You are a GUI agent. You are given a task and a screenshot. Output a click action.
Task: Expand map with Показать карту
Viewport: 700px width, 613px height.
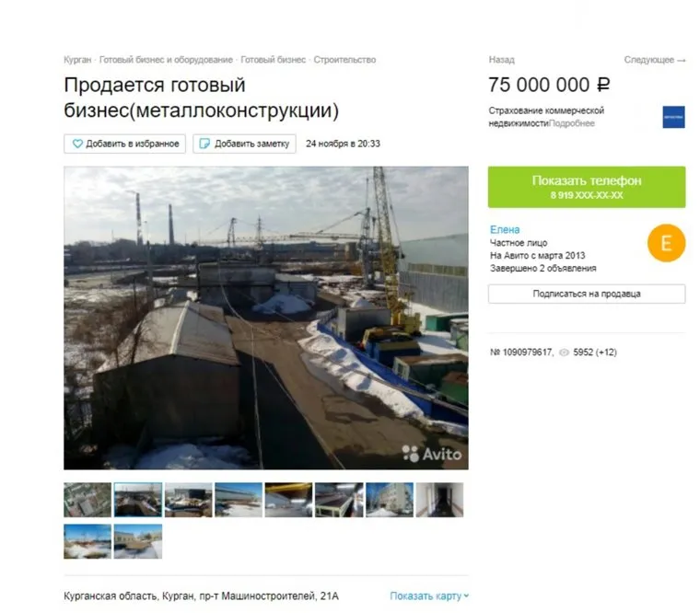tap(429, 596)
